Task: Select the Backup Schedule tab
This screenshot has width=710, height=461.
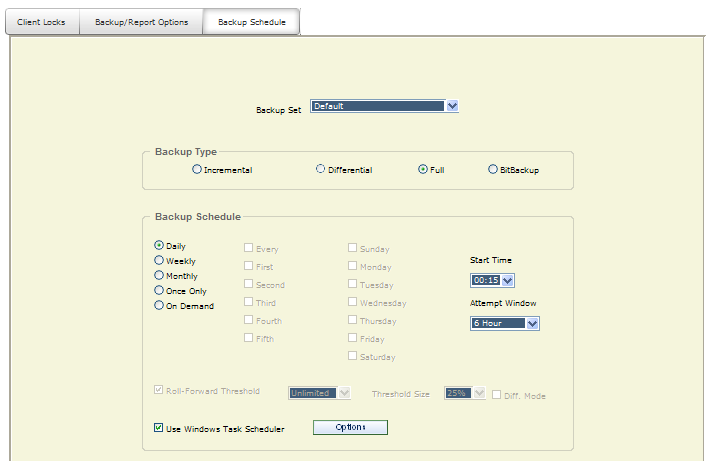Action: click(x=251, y=22)
